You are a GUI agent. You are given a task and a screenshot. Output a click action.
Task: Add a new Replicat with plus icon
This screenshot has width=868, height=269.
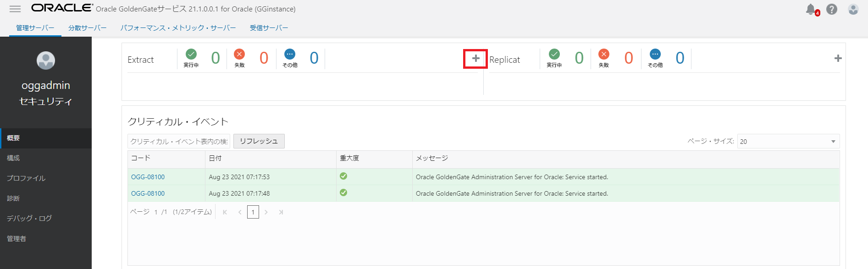(x=838, y=59)
